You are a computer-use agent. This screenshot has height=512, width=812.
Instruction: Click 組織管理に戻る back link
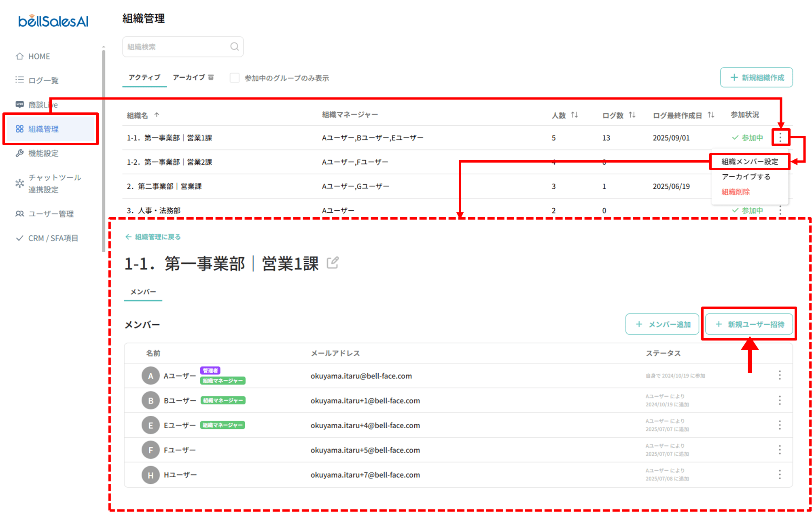(x=153, y=237)
